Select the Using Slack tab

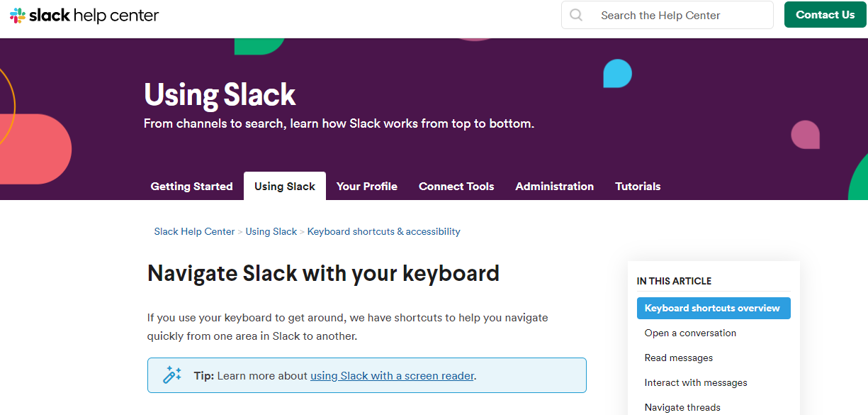pos(285,186)
